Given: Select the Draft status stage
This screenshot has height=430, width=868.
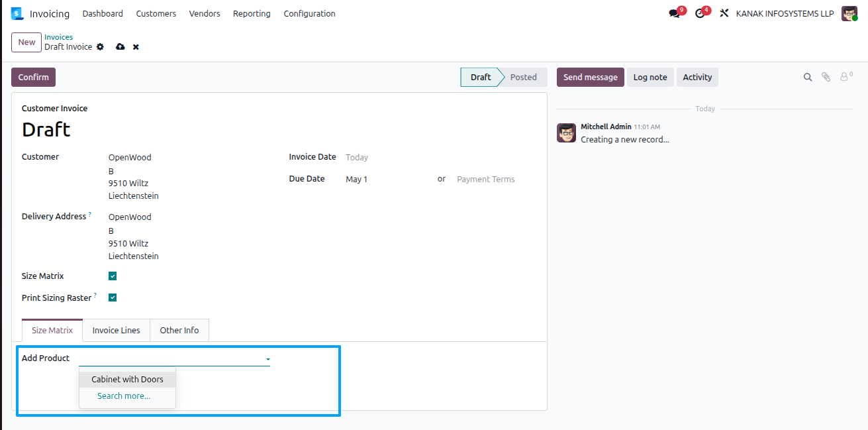Looking at the screenshot, I should click(481, 78).
